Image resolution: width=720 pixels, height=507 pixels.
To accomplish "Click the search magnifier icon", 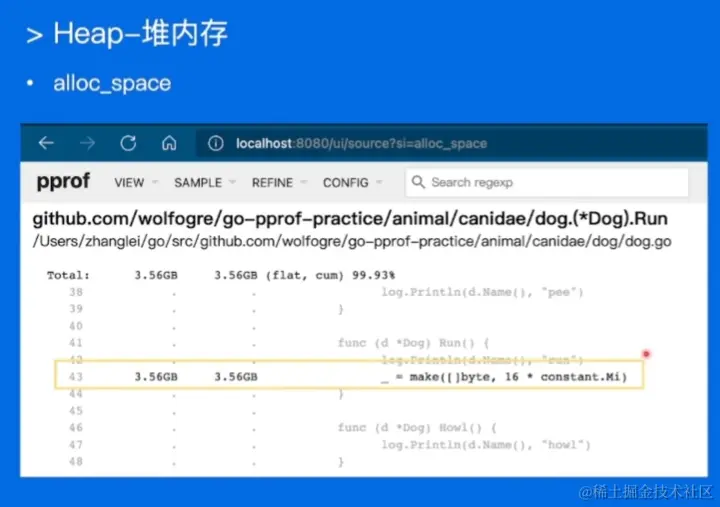I will (x=418, y=182).
